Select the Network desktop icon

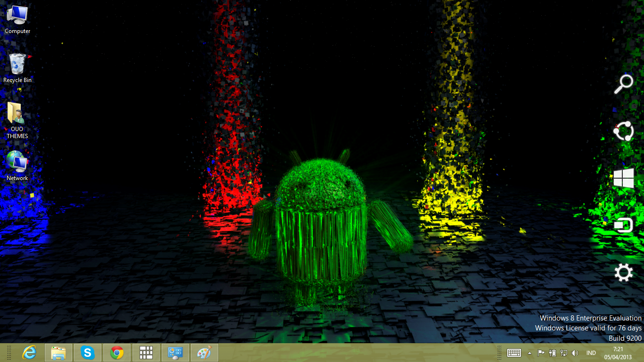[17, 165]
